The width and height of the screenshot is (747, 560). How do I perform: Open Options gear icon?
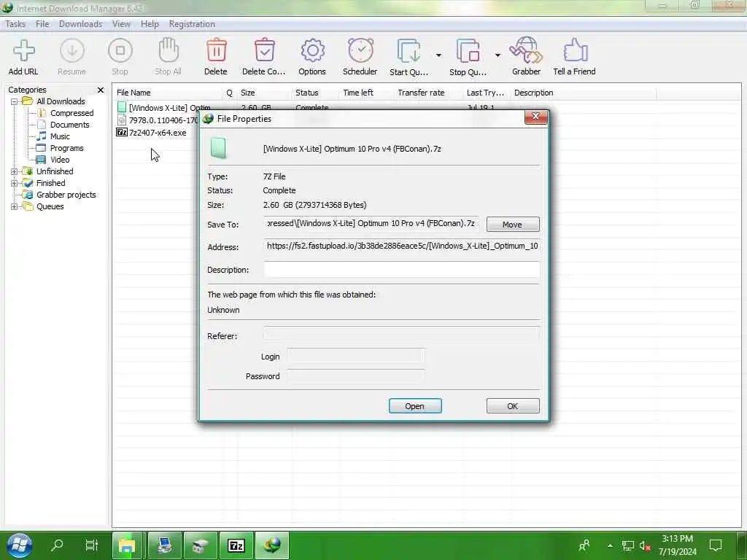[x=312, y=51]
